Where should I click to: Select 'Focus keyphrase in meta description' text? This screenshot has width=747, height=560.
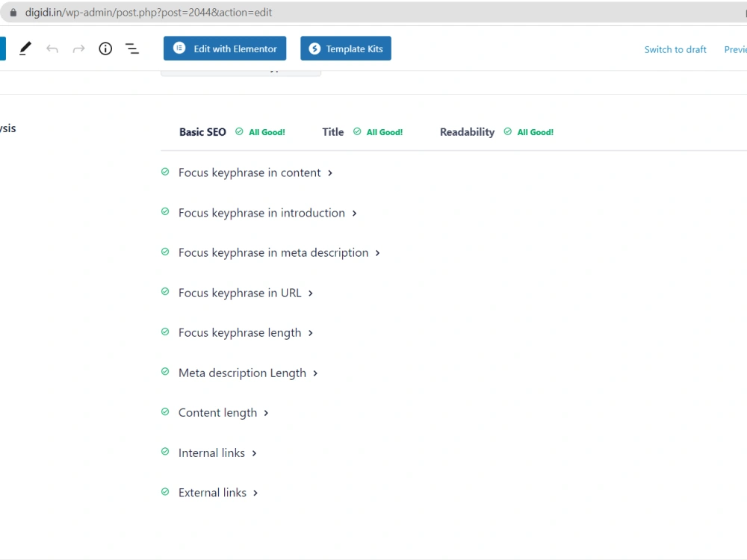(273, 253)
